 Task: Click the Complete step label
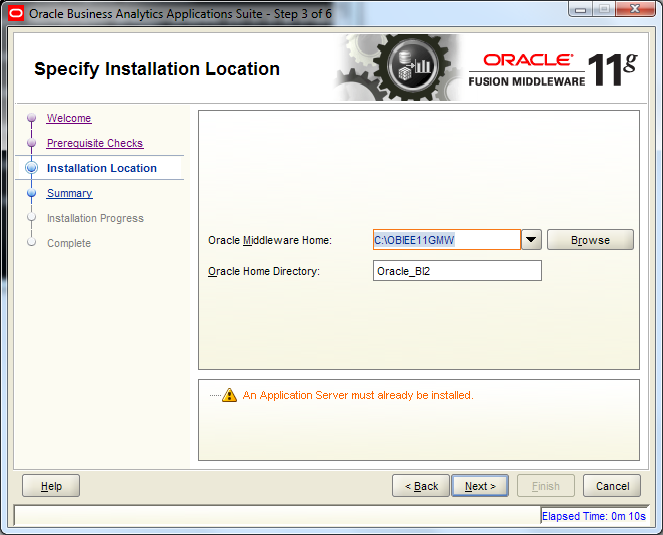pyautogui.click(x=69, y=243)
